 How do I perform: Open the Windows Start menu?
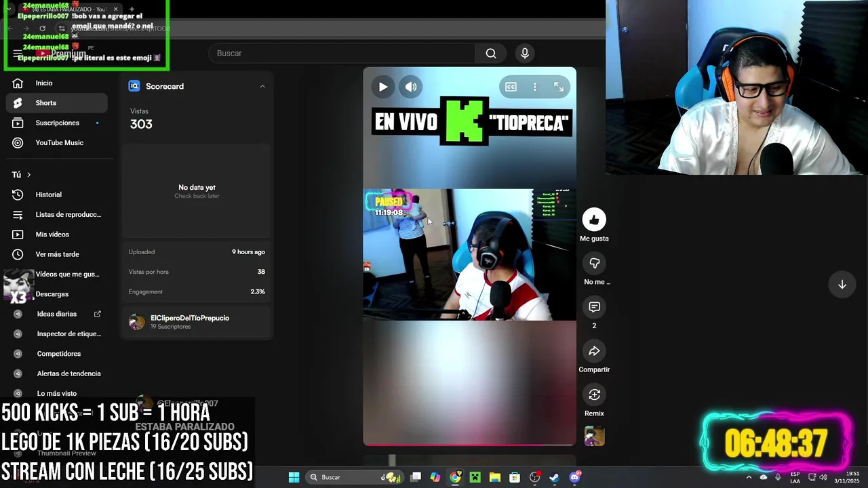click(x=294, y=477)
